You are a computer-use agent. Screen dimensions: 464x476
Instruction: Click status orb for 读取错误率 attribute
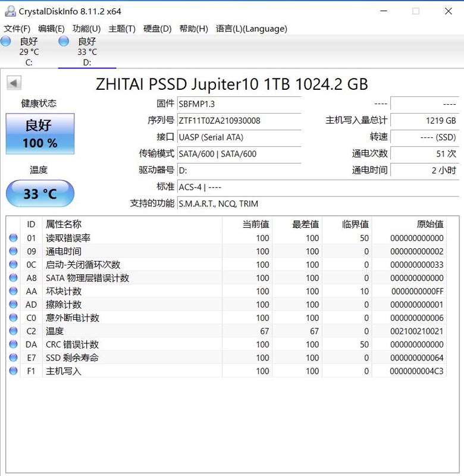(x=14, y=238)
